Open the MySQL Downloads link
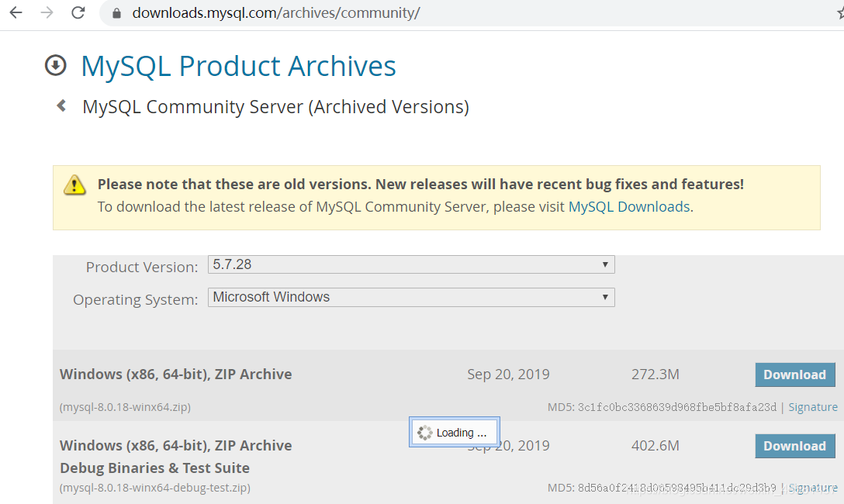This screenshot has width=844, height=504. pos(629,207)
